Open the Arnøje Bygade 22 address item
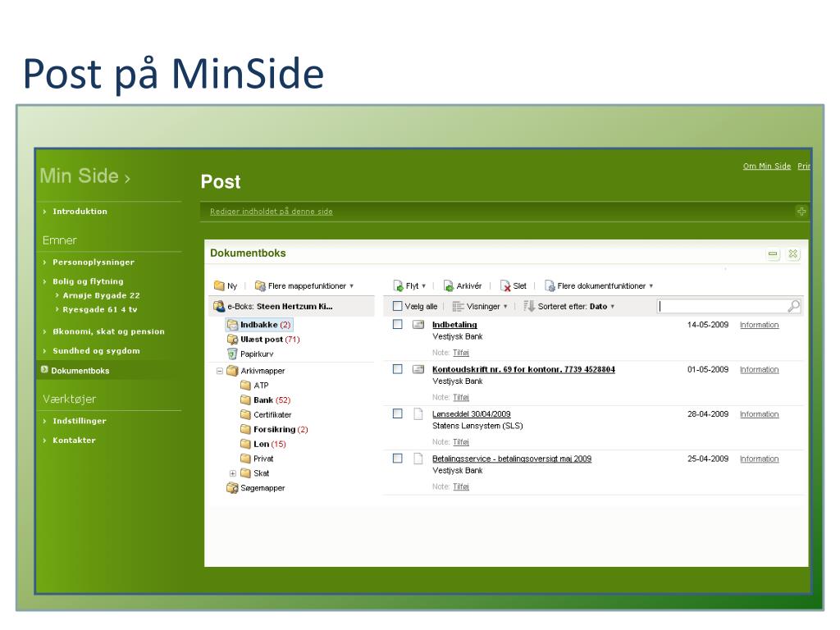The height and width of the screenshot is (630, 840). click(x=101, y=295)
